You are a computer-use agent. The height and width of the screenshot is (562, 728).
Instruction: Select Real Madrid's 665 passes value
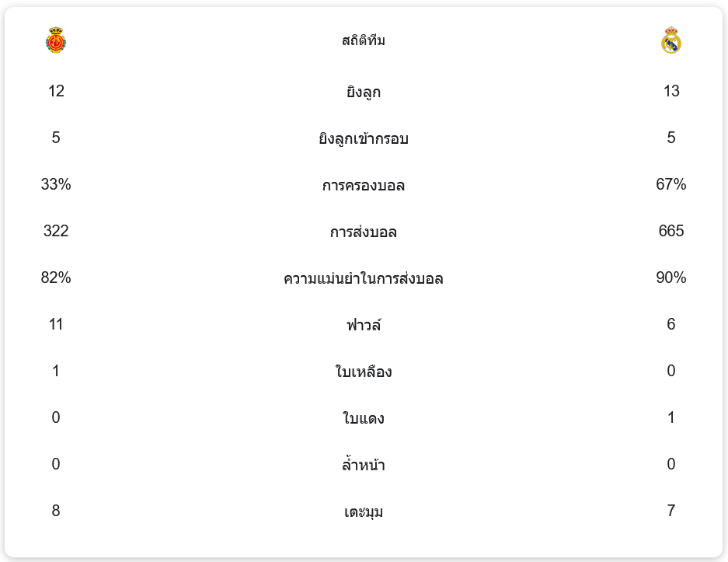(x=671, y=231)
